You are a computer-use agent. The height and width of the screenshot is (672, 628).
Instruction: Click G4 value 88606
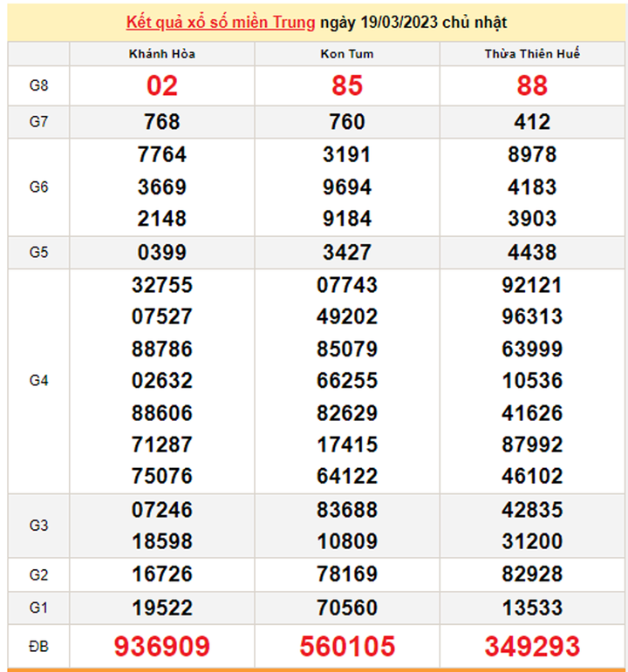[x=162, y=413]
